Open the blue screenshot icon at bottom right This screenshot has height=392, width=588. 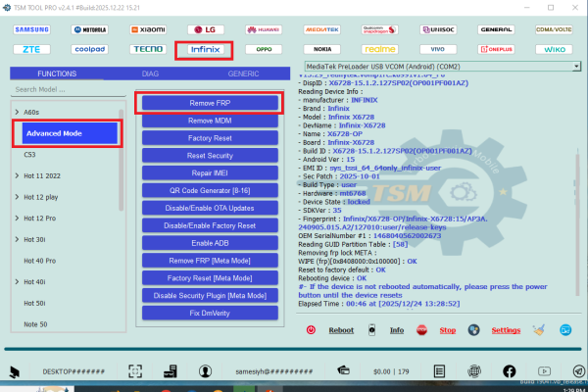565,330
